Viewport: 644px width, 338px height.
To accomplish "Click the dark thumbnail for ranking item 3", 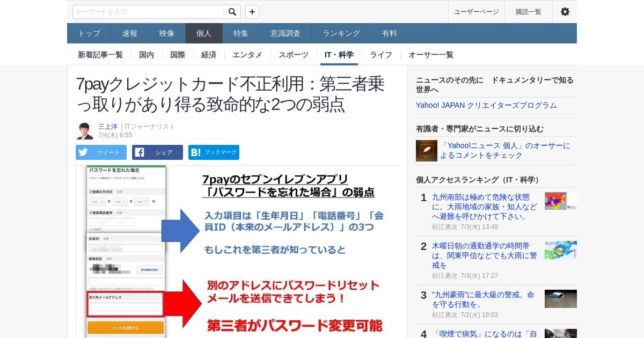I will pyautogui.click(x=561, y=299).
